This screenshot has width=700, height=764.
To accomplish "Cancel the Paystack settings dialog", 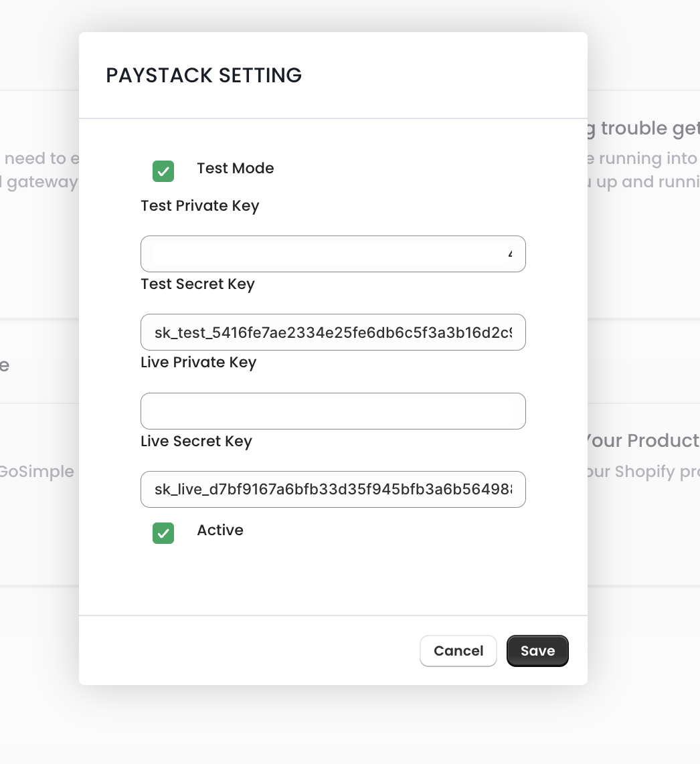I will [458, 651].
